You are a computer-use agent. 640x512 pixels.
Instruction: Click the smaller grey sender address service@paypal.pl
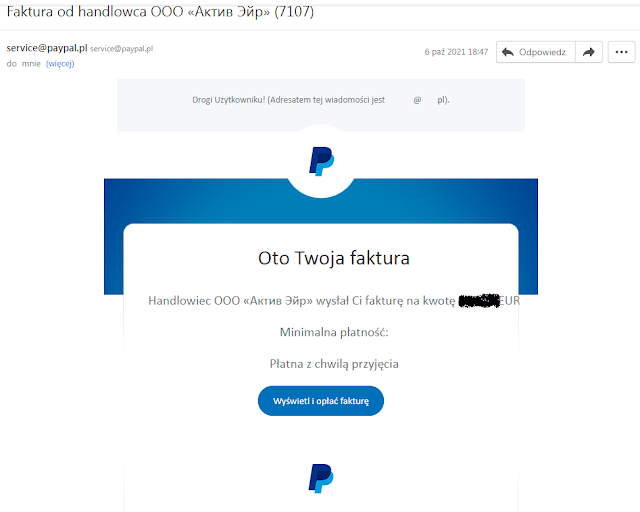(x=122, y=49)
